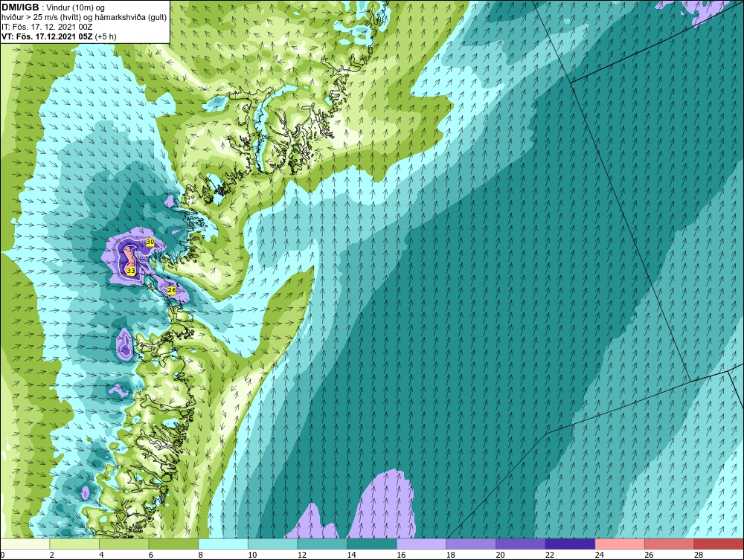Select the 24–26 m/s light pink legend swatch
This screenshot has height=560, width=744.
[620, 544]
